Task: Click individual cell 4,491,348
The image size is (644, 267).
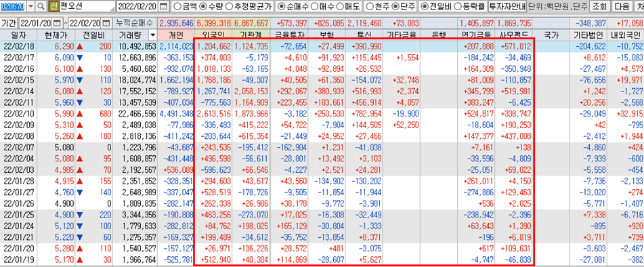Action: pyautogui.click(x=177, y=115)
